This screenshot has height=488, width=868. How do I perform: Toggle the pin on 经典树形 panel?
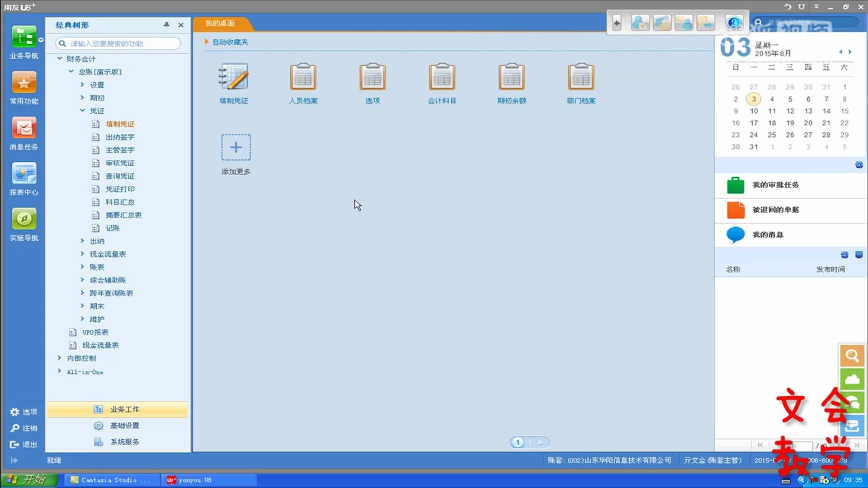pyautogui.click(x=166, y=25)
